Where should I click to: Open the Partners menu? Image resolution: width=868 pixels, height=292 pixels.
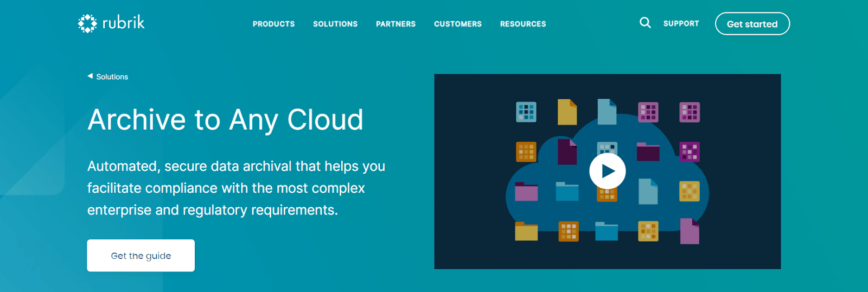tap(395, 24)
